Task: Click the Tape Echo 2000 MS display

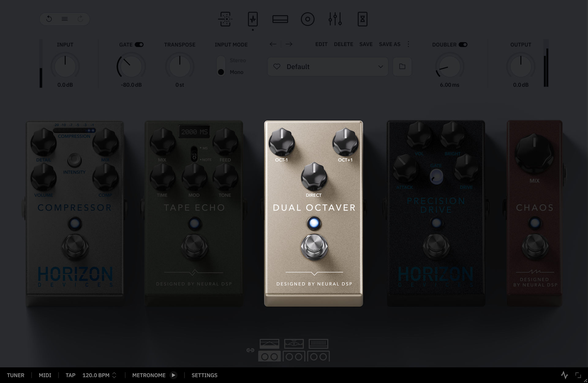Action: click(x=194, y=132)
